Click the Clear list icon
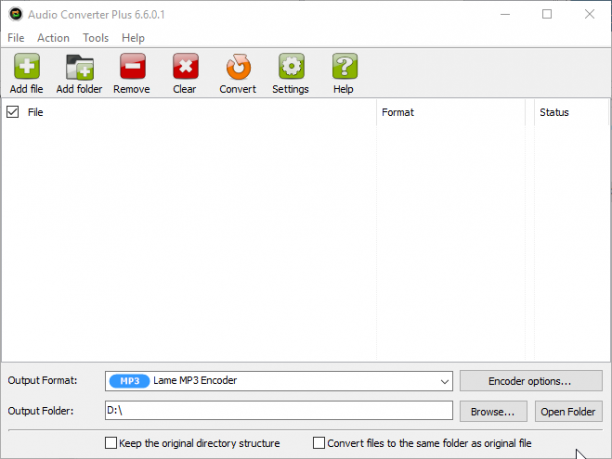 [185, 66]
